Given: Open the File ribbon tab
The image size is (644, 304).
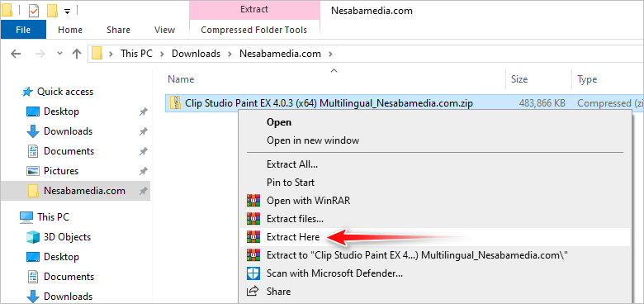Looking at the screenshot, I should click(x=23, y=30).
